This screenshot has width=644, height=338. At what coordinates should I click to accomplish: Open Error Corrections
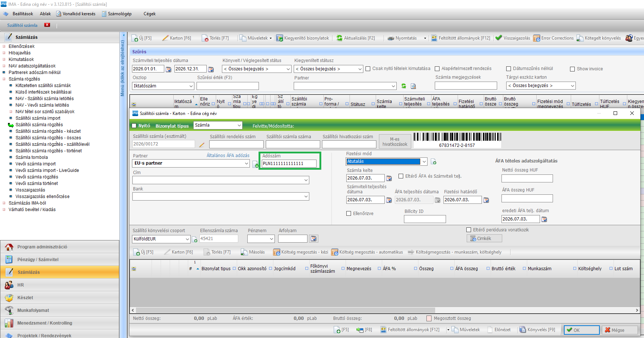tap(553, 38)
